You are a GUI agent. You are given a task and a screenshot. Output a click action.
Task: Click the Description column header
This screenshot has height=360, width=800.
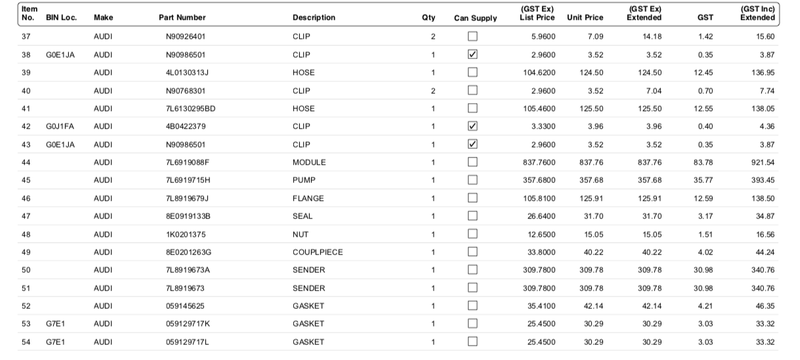click(x=314, y=17)
